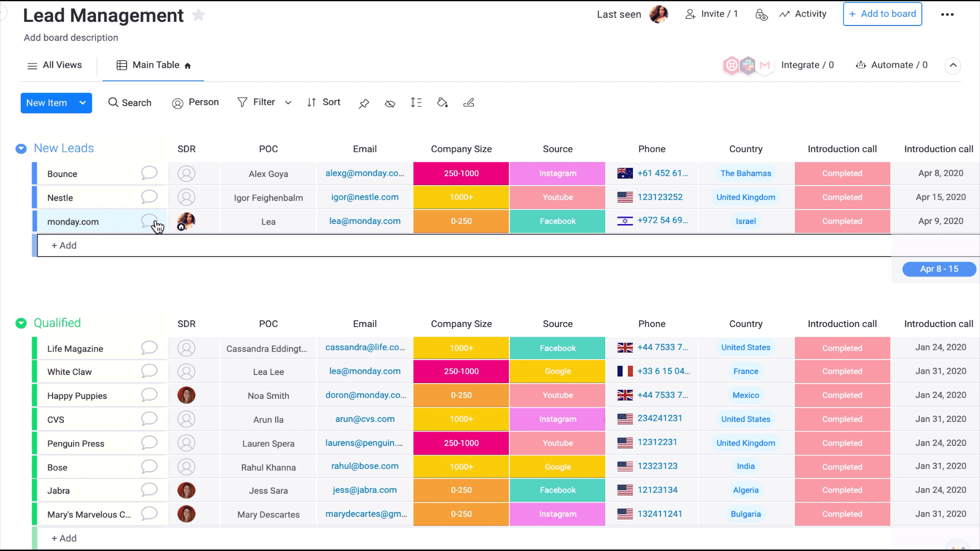The width and height of the screenshot is (980, 551).
Task: Click the Gmail integration icon
Action: click(x=764, y=65)
